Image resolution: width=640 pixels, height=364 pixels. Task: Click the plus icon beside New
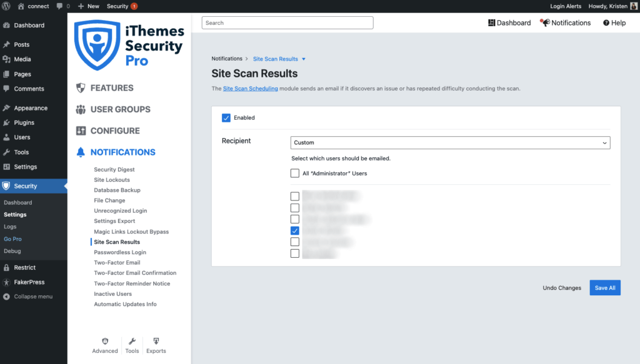click(x=81, y=6)
